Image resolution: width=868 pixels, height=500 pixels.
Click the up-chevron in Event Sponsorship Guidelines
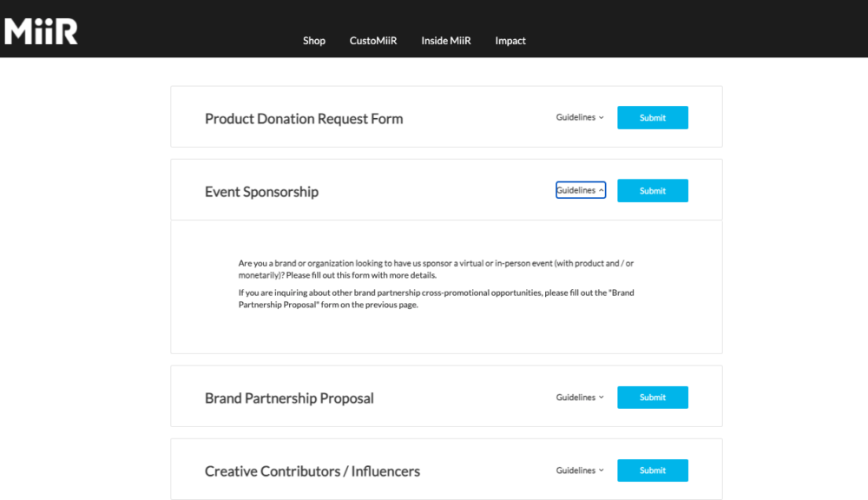click(x=602, y=190)
